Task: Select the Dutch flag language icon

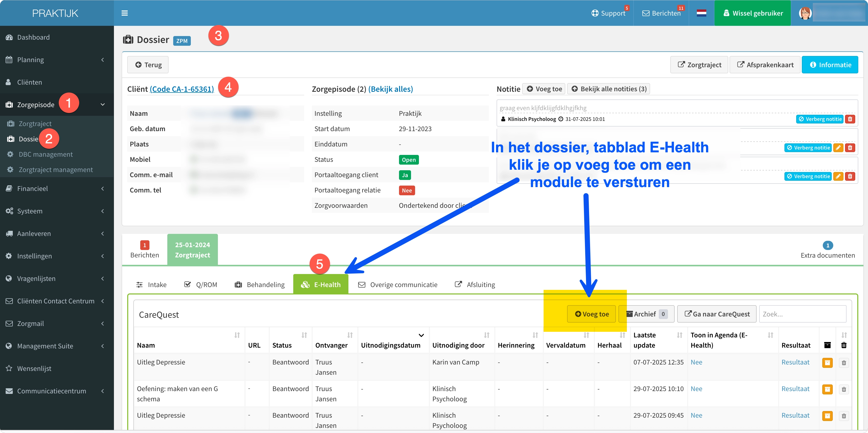Action: coord(701,13)
